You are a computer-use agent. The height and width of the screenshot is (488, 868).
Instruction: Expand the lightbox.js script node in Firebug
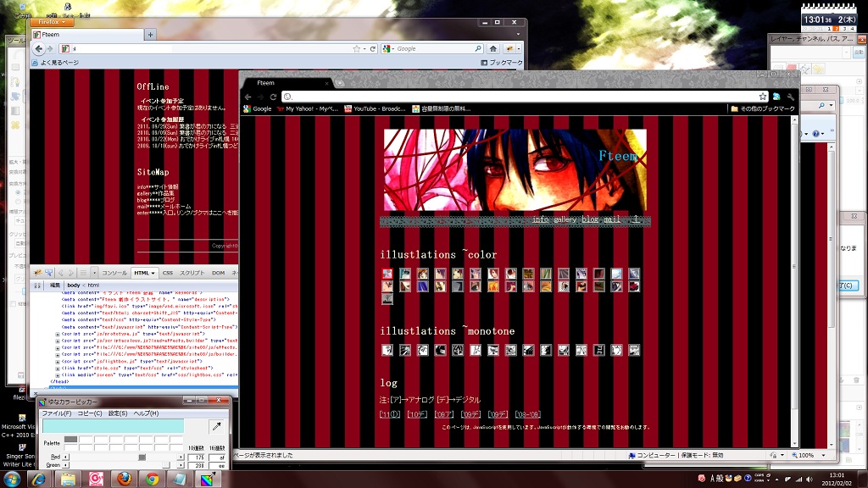(x=58, y=361)
